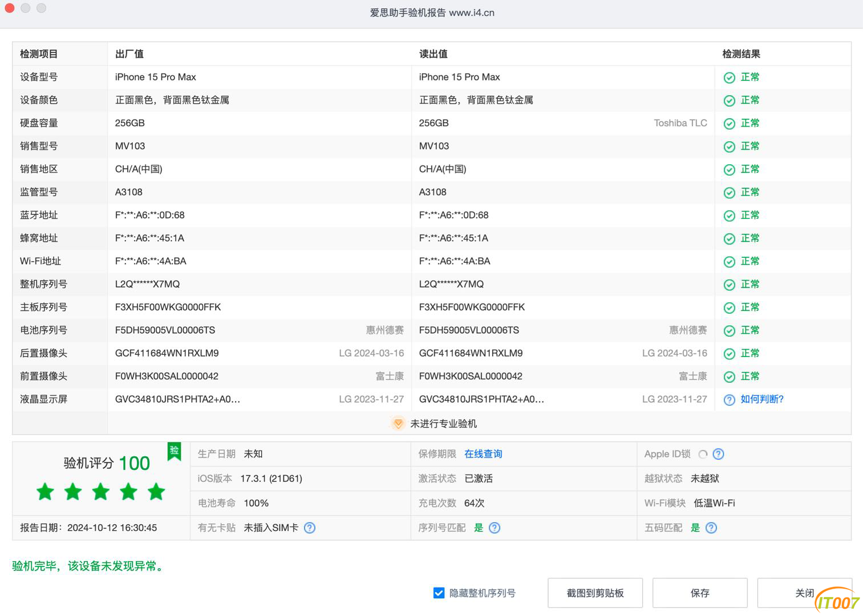
Task: Click the 关闭 button
Action: [x=804, y=593]
